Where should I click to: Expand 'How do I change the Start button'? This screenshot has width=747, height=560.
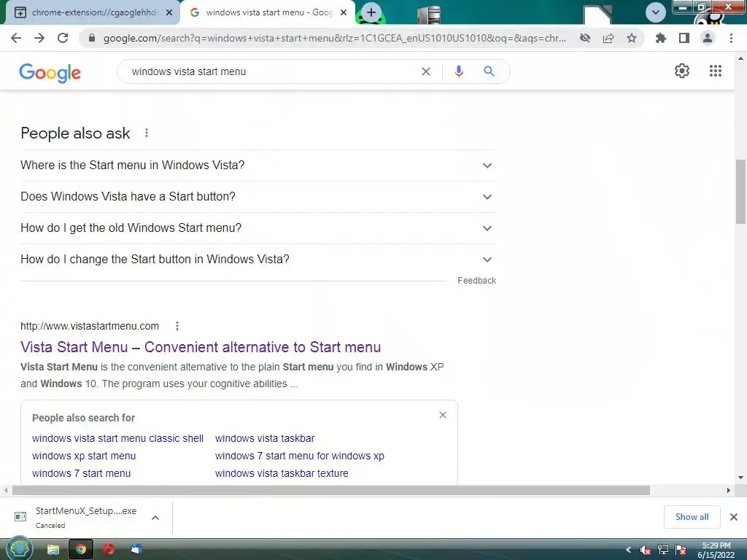coord(258,260)
